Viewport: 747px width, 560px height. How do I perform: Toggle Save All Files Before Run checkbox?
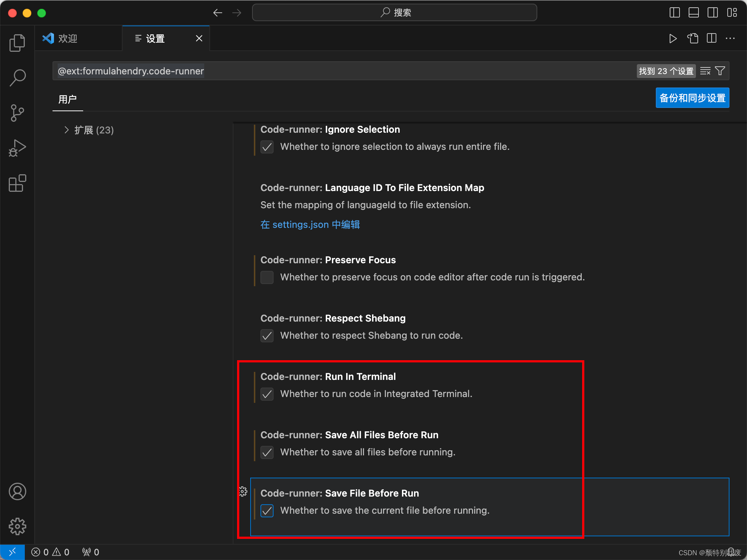pyautogui.click(x=267, y=452)
